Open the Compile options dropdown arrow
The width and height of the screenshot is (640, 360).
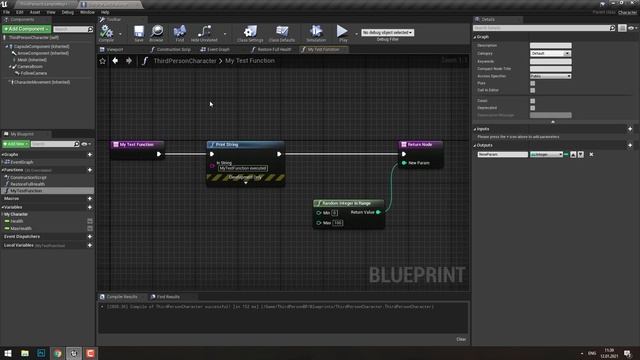120,34
